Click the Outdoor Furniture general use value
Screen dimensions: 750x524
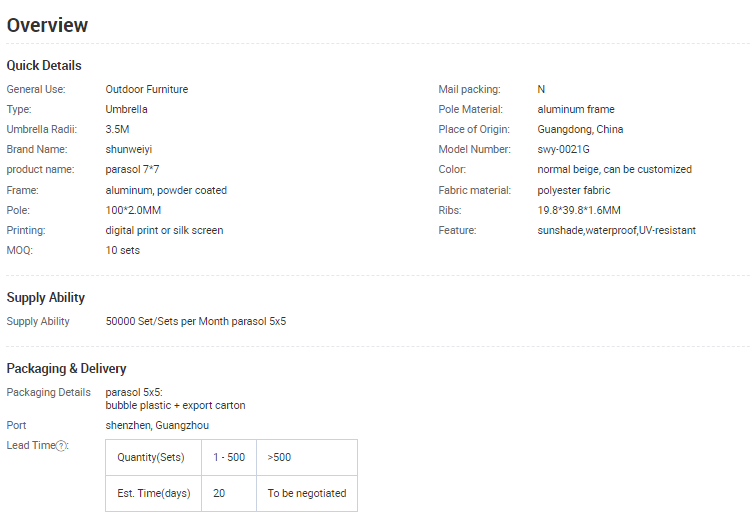[146, 89]
